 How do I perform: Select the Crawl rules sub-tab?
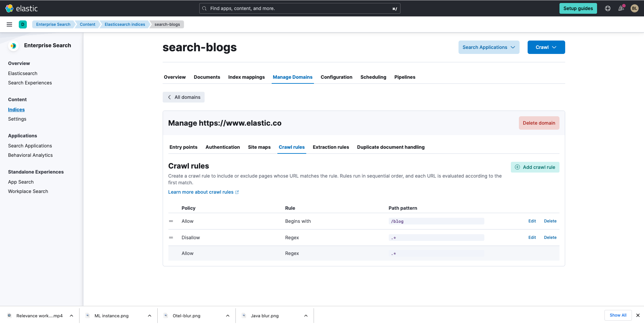(x=292, y=147)
